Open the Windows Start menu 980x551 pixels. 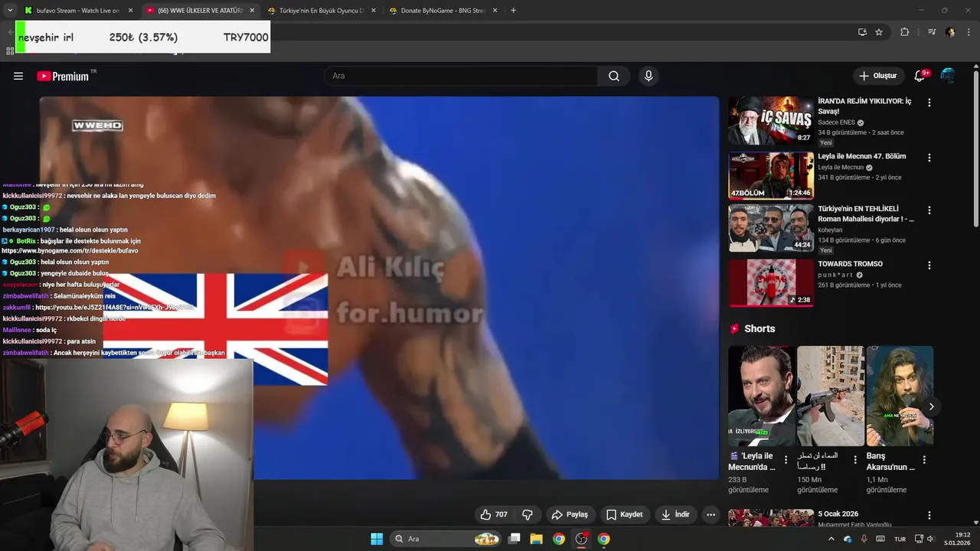click(377, 539)
